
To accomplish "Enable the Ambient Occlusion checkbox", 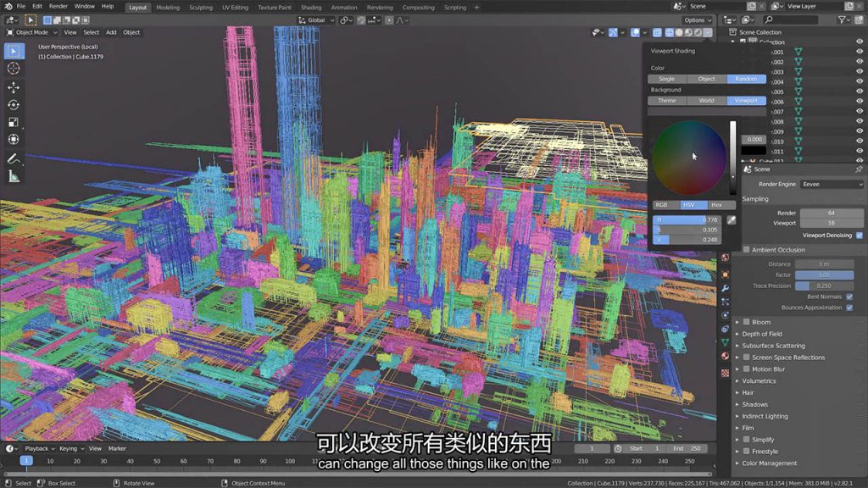I will click(746, 250).
